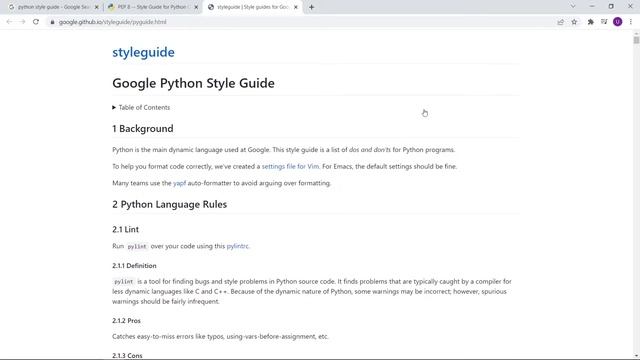Click the 2.1.1 Definition heading
The image size is (640, 360).
point(134,266)
